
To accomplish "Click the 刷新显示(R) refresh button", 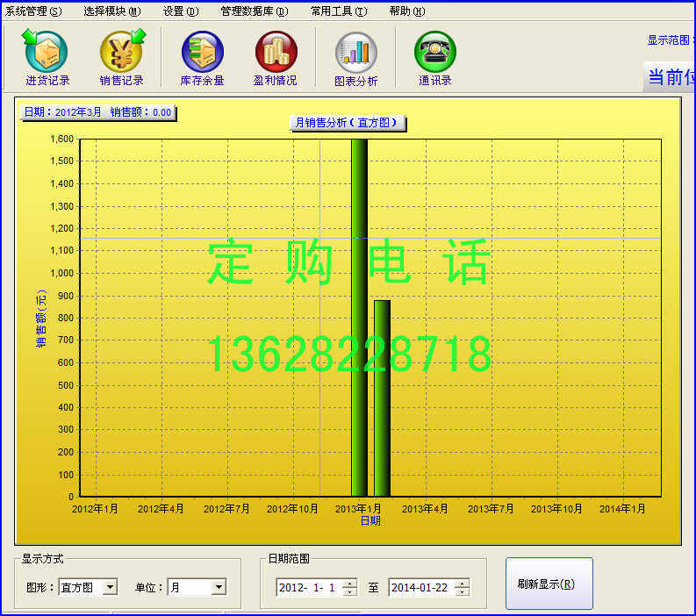I will (549, 584).
